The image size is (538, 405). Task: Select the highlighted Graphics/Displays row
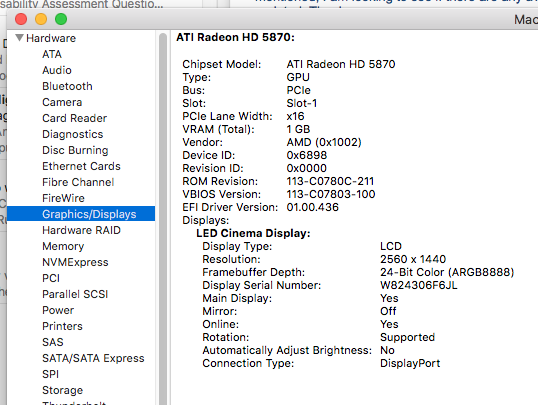81,214
